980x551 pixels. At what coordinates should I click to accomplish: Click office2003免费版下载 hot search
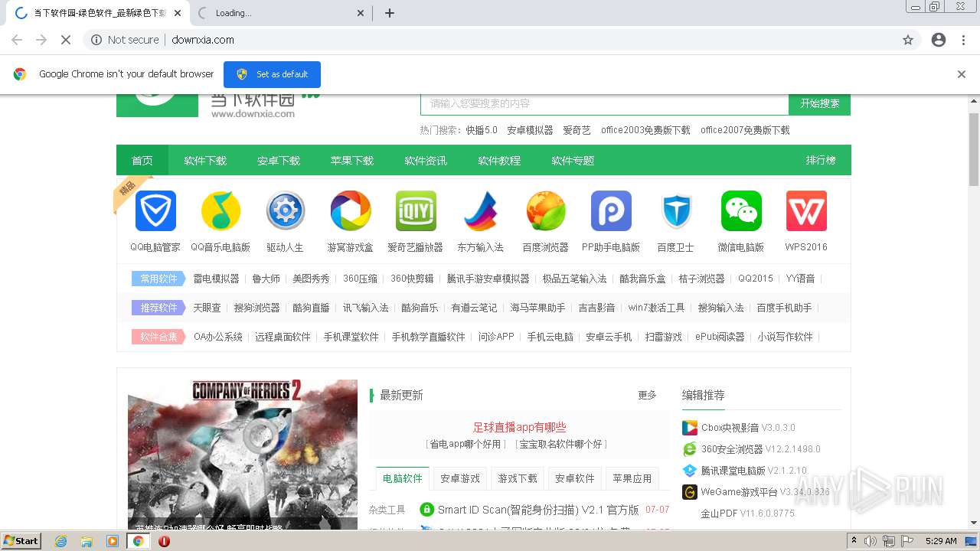[645, 130]
